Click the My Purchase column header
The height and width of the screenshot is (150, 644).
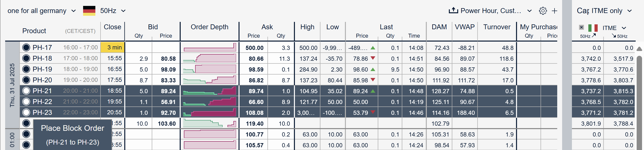539,27
